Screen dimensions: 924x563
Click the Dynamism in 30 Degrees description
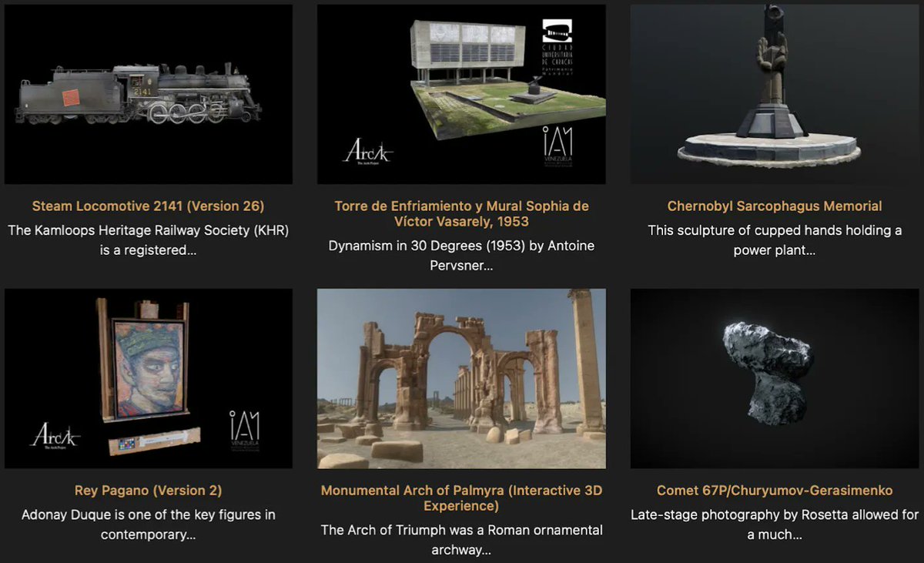461,256
